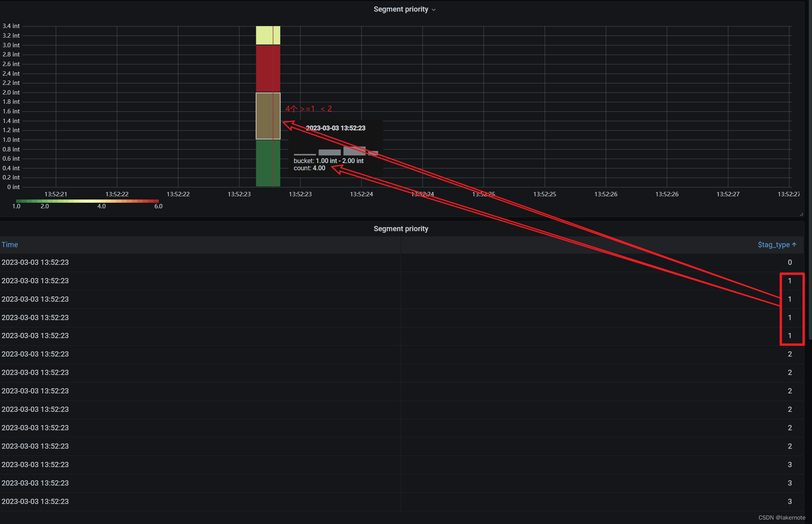The image size is (812, 524).
Task: Click the panel resize handle at the heatmap corner
Action: point(801,214)
